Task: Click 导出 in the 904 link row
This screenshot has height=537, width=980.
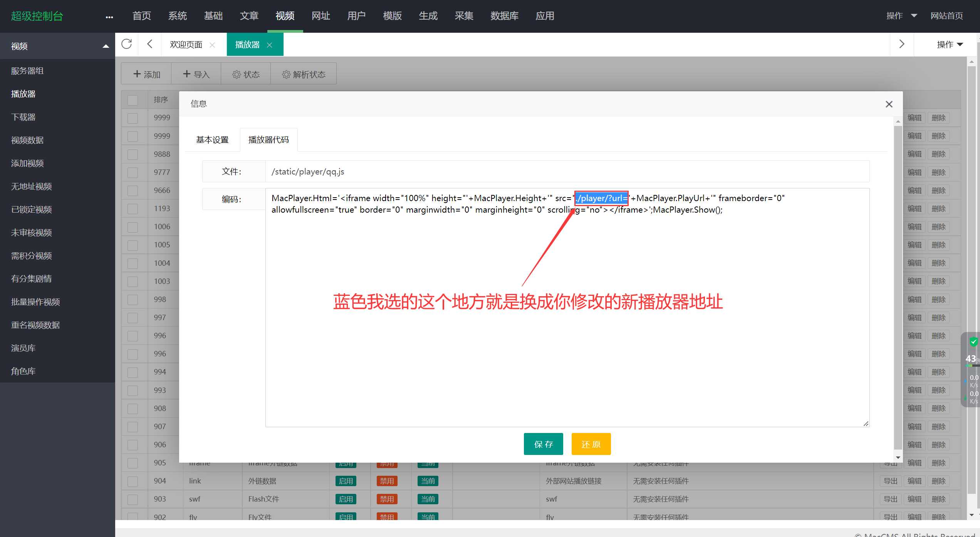Action: pos(890,481)
